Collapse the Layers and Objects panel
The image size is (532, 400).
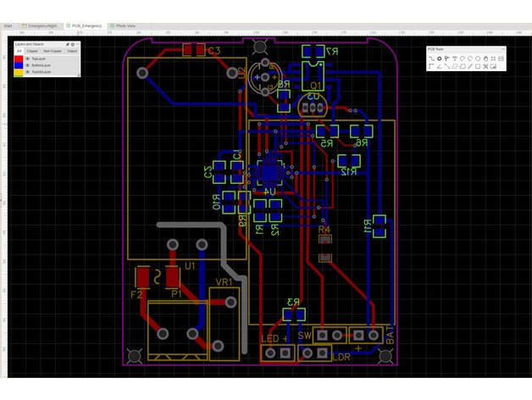(x=78, y=44)
